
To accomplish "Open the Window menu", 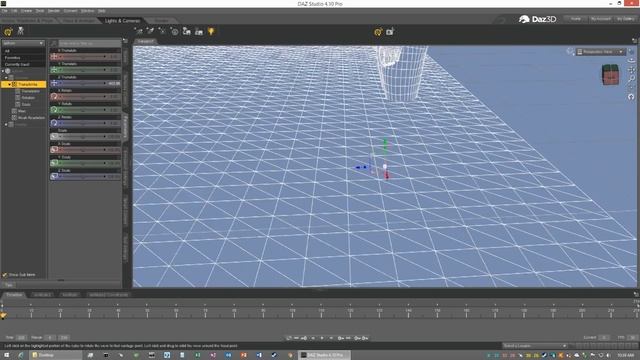I will [87, 11].
